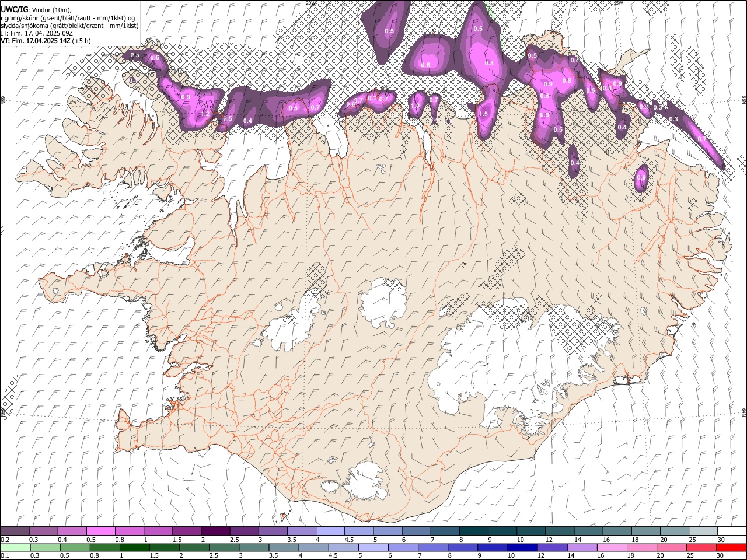Select top-row legend swatch between 20 and 25
The width and height of the screenshot is (747, 560).
click(674, 531)
